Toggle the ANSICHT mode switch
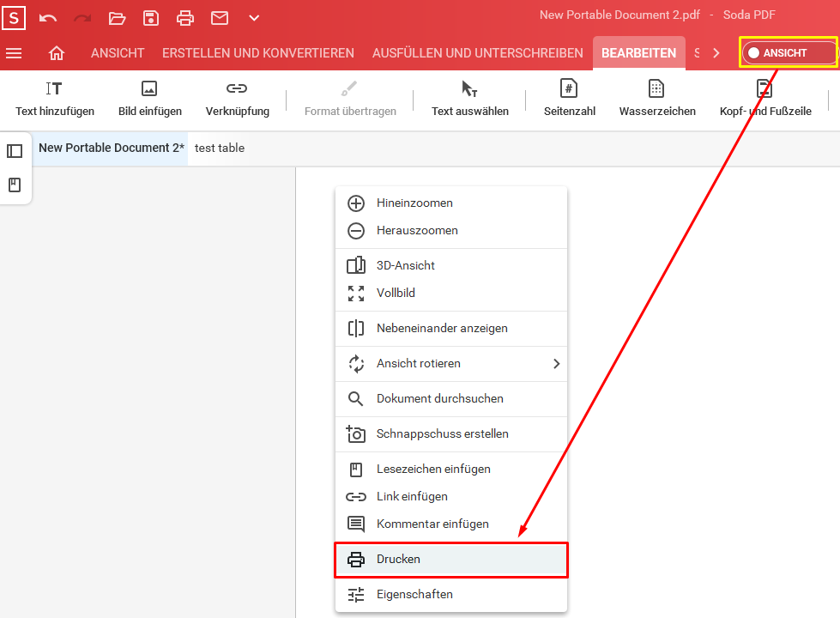840x618 pixels. [788, 52]
